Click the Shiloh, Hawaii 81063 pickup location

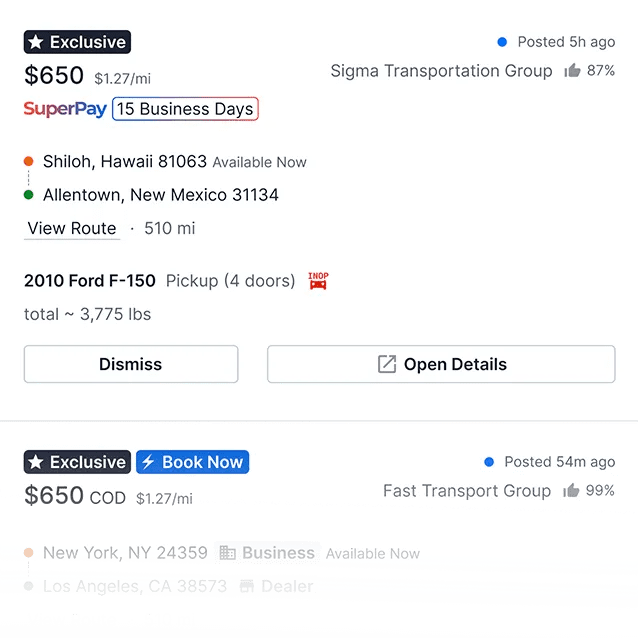pyautogui.click(x=125, y=161)
